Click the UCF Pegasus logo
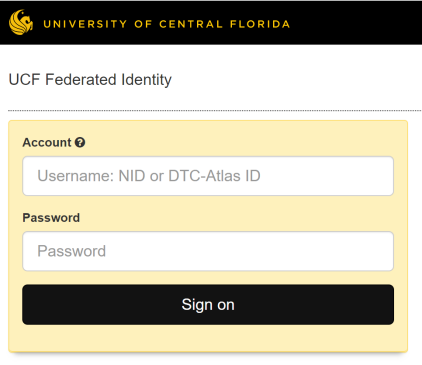The width and height of the screenshot is (422, 365). point(21,22)
